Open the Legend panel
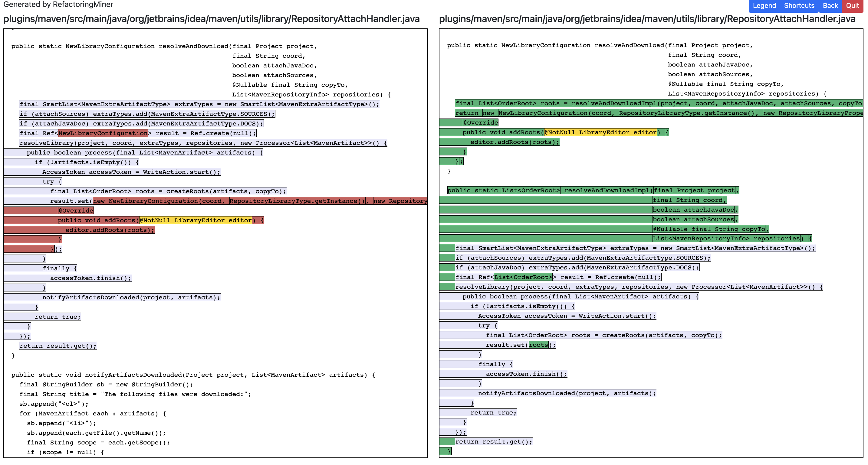The height and width of the screenshot is (465, 868). click(x=764, y=5)
